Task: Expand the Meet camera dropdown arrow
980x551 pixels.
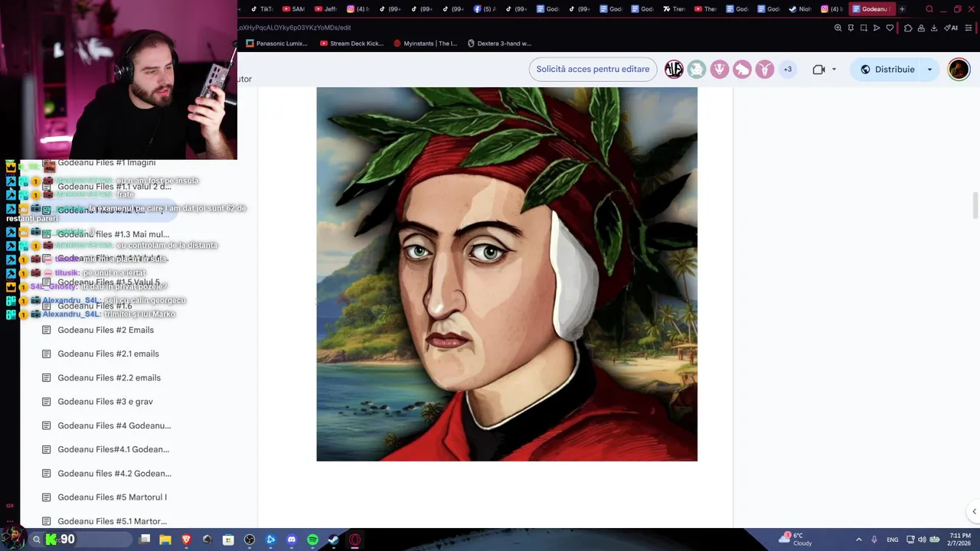Action: click(834, 69)
